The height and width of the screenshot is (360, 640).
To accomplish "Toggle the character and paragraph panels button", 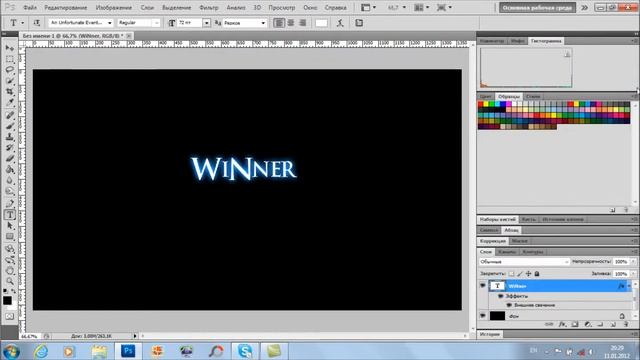I will click(x=359, y=23).
